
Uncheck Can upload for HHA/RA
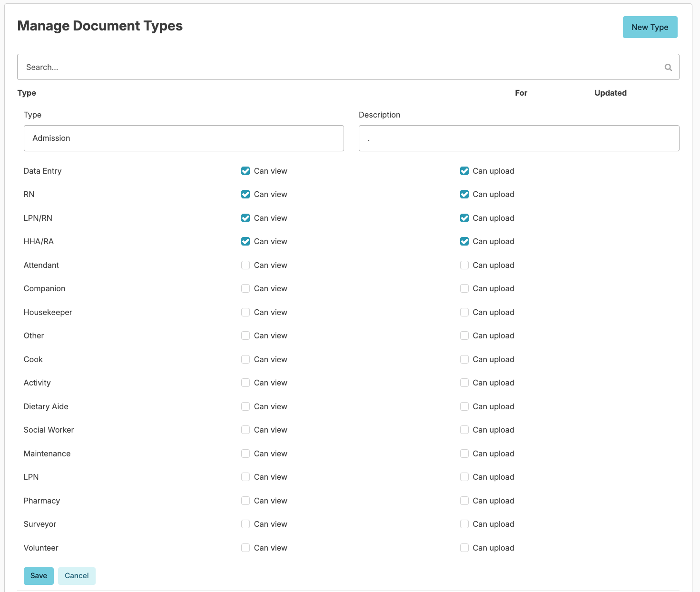click(x=464, y=241)
